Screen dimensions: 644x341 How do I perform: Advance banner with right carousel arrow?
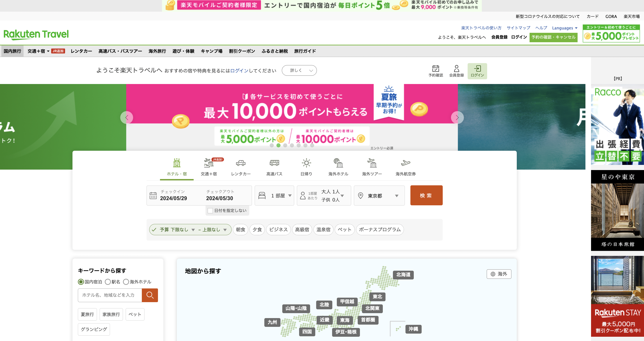point(457,117)
